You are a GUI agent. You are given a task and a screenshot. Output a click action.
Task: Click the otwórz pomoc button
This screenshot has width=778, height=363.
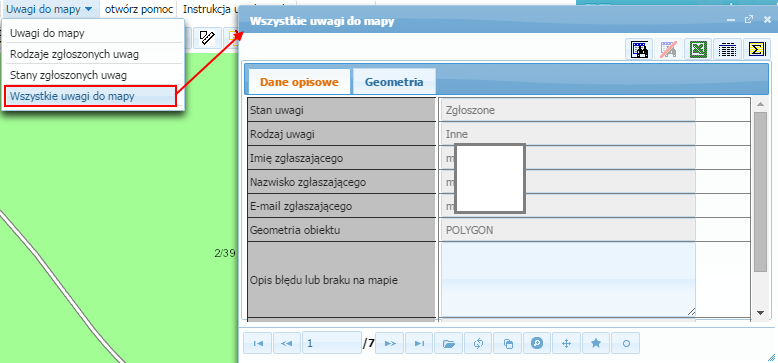(x=139, y=9)
